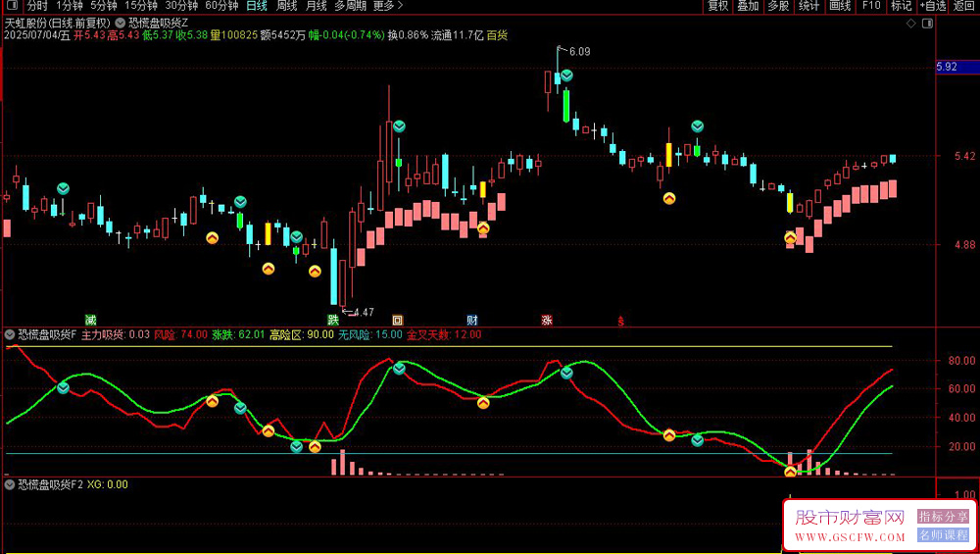Click the 涨跌: 62.01 readout

coord(238,334)
